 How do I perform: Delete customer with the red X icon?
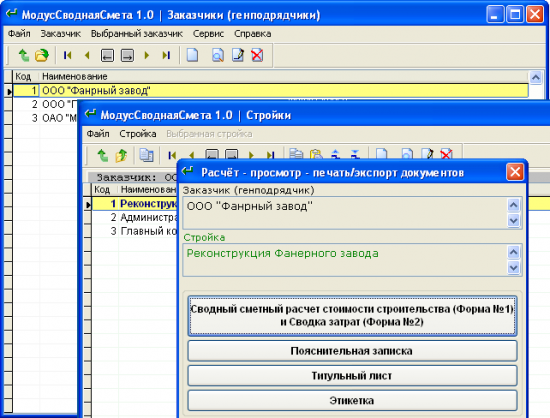[x=257, y=55]
